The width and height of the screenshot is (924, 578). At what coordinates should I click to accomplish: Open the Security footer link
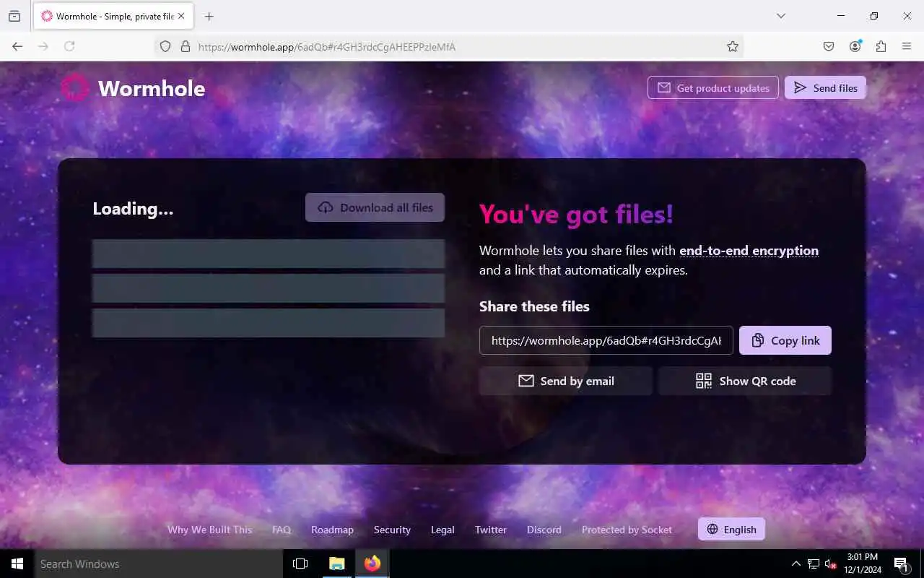pos(392,530)
